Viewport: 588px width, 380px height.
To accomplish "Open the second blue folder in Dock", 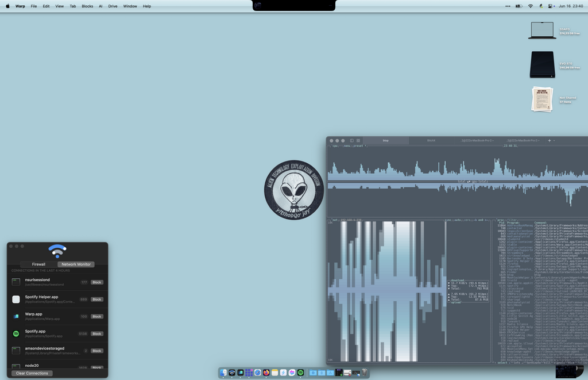I will pos(322,373).
